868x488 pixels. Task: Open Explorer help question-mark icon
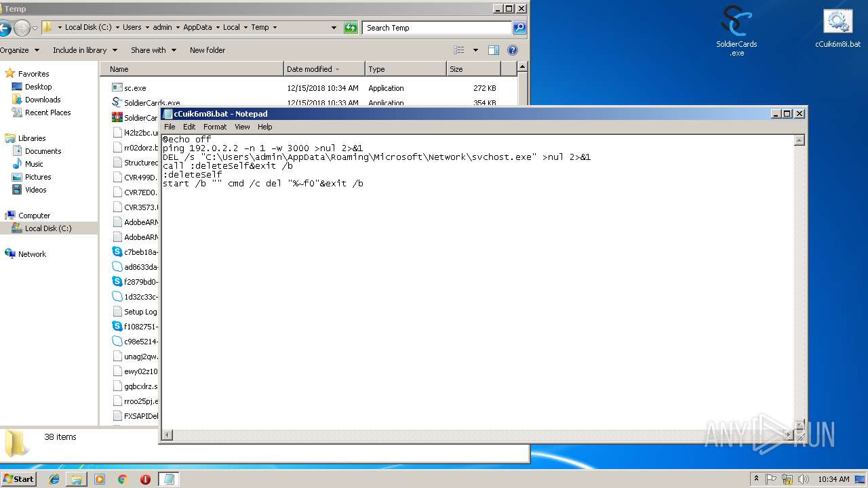[x=513, y=50]
